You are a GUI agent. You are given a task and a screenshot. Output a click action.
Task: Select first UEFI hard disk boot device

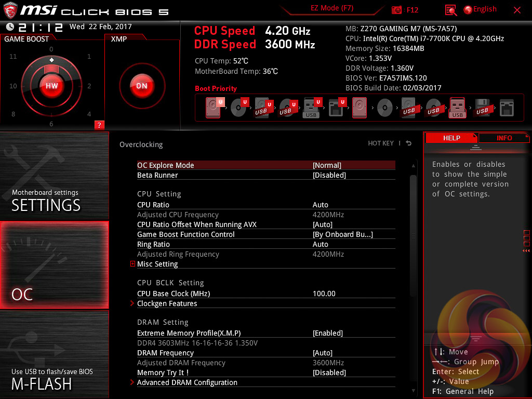click(x=215, y=108)
